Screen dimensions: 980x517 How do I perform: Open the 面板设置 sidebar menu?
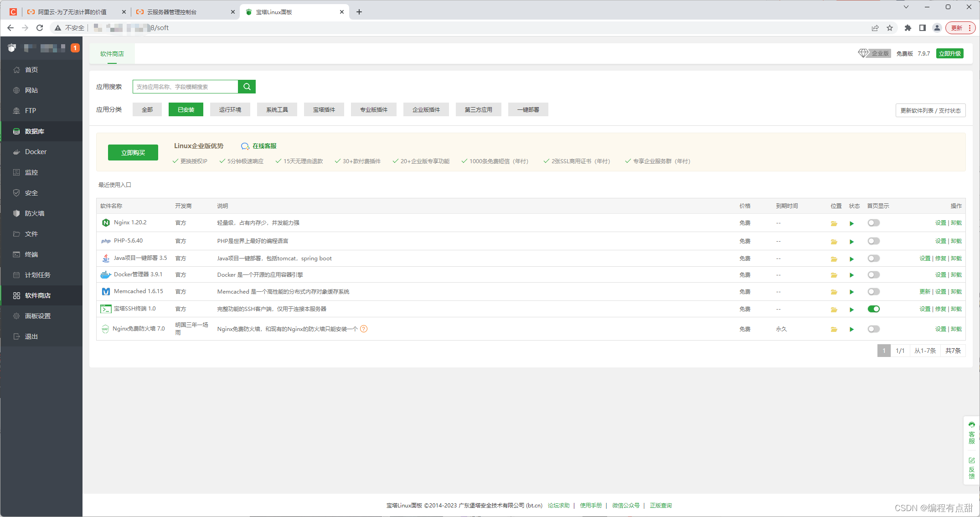pyautogui.click(x=41, y=316)
